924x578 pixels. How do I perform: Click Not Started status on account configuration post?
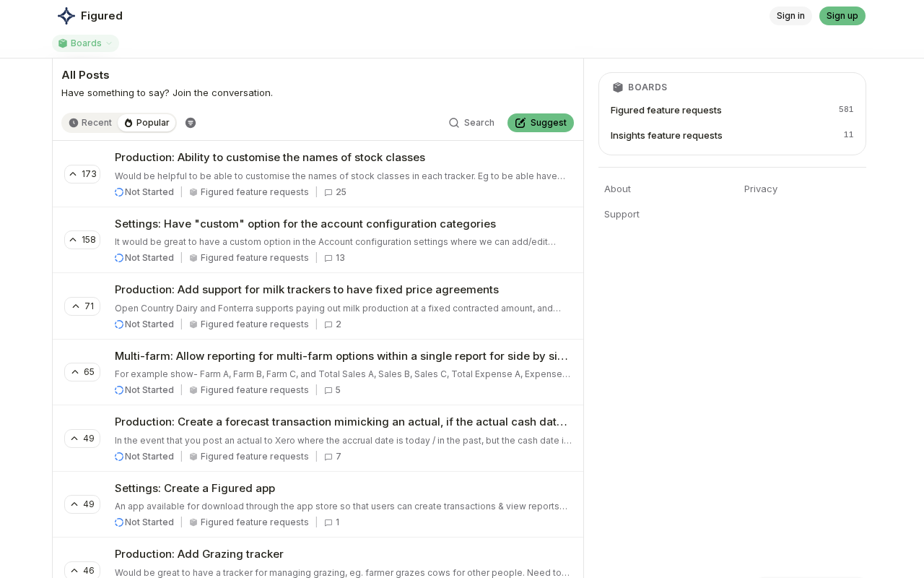pos(144,258)
